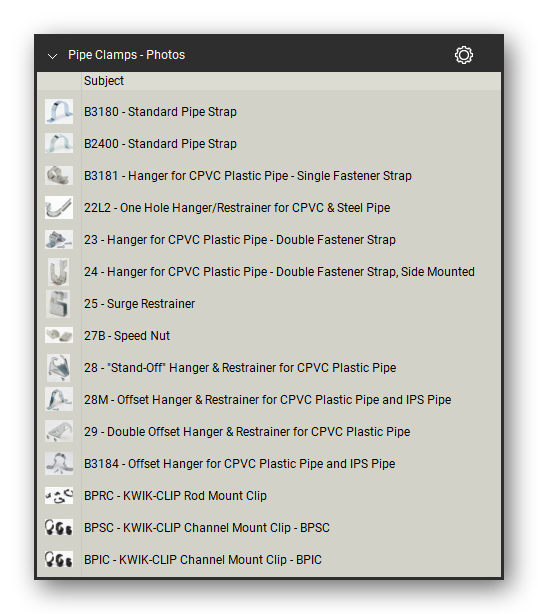538x614 pixels.
Task: Select '28 - "Stand-Off" Hanger & Restrainer' text
Action: point(240,368)
